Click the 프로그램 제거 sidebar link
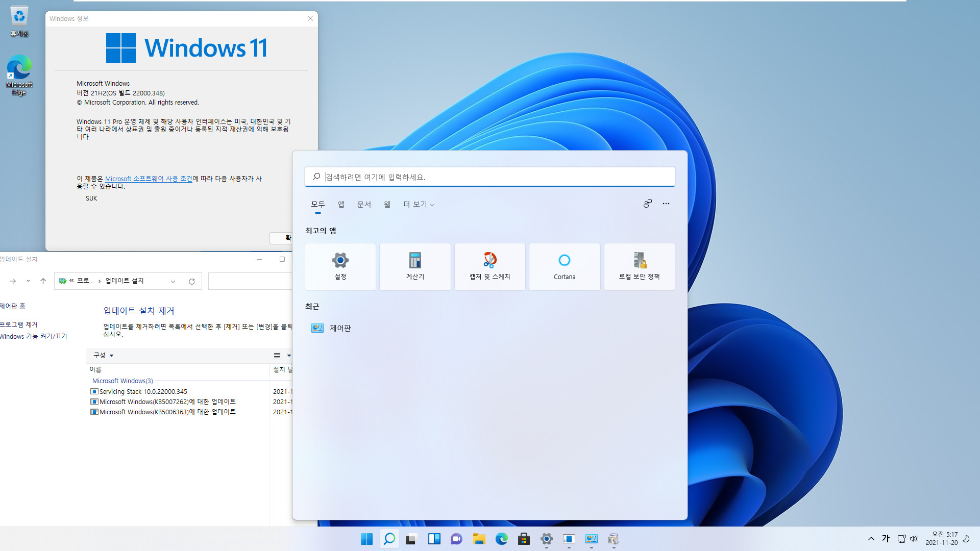The height and width of the screenshot is (551, 980). point(19,324)
